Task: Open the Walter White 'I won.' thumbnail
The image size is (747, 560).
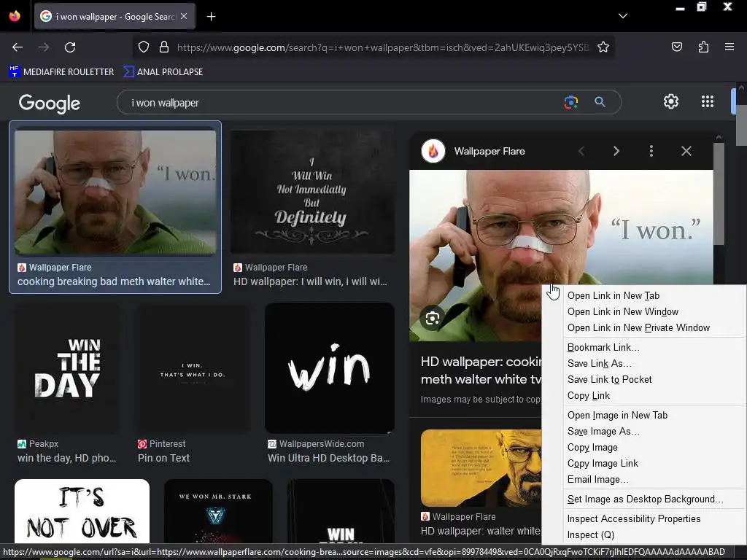Action: click(x=115, y=192)
